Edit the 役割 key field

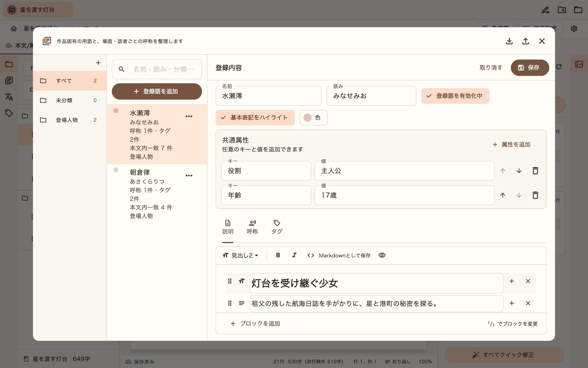[266, 171]
